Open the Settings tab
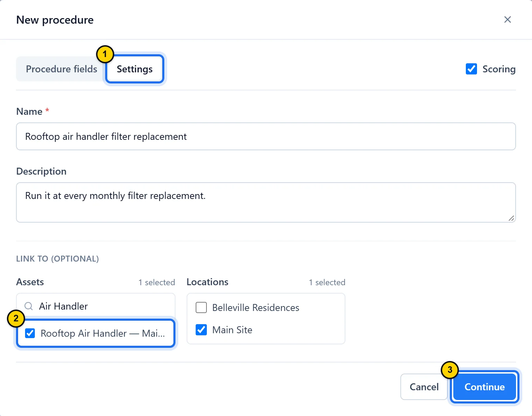The image size is (532, 416). pyautogui.click(x=135, y=69)
